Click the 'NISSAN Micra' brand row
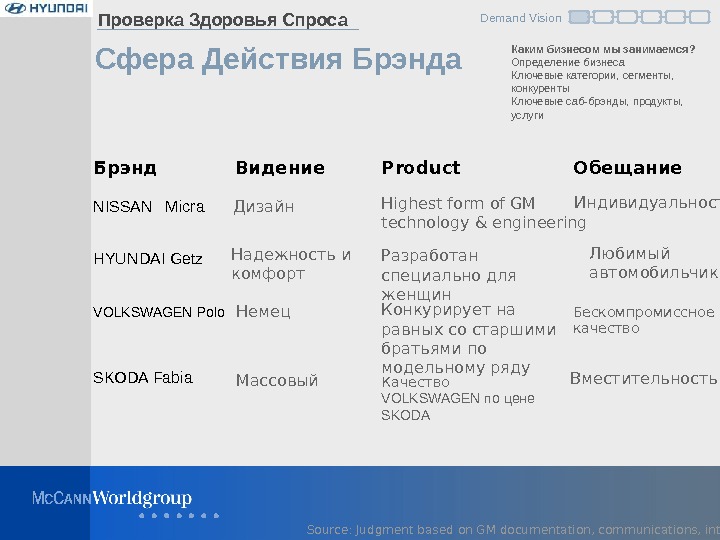Screen dimensions: 720x540 click(x=149, y=207)
